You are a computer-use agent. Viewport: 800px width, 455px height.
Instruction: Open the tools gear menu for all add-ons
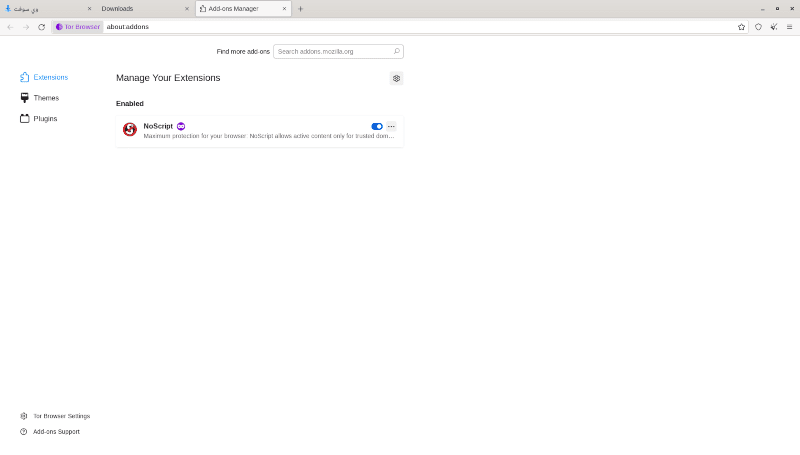click(x=396, y=78)
